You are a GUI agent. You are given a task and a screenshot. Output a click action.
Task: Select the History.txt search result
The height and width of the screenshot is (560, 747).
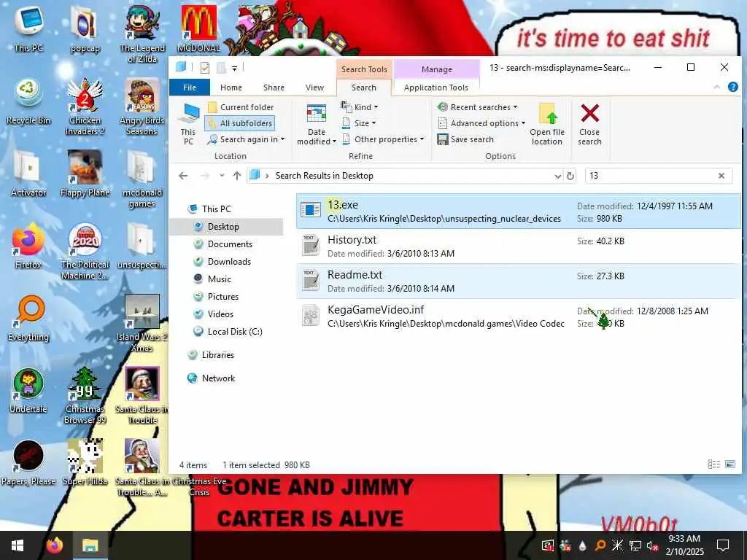point(519,246)
